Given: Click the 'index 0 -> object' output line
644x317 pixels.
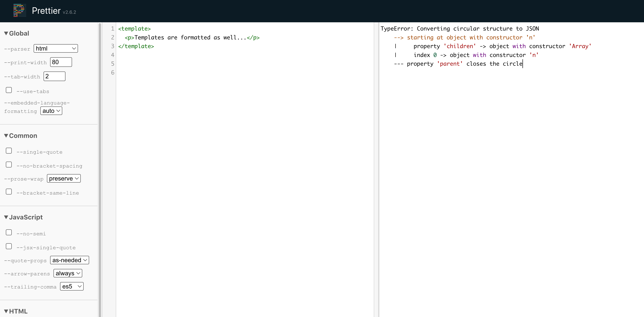Looking at the screenshot, I should [466, 55].
